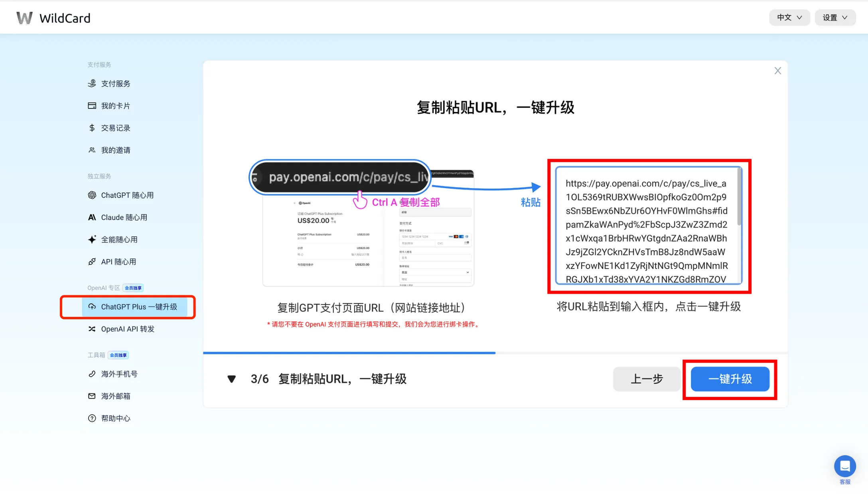Click the 会员独享 badge beside 工具箱
The height and width of the screenshot is (495, 868).
pos(118,355)
